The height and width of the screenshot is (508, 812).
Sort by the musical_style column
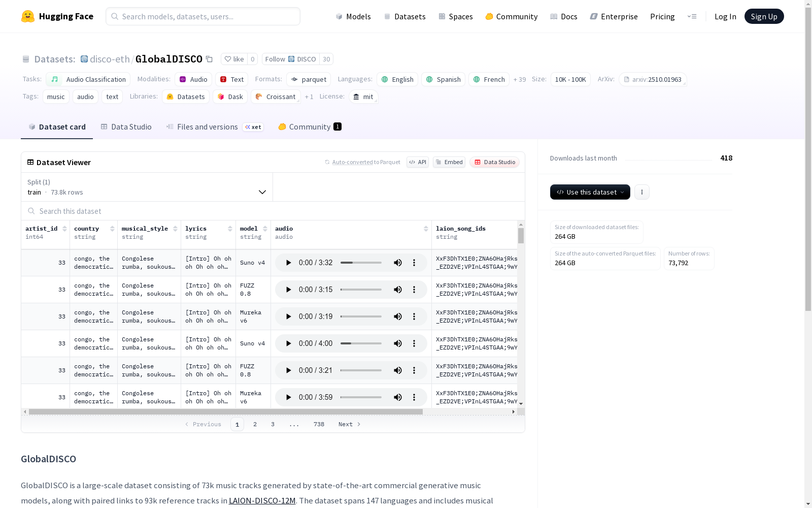coord(175,229)
